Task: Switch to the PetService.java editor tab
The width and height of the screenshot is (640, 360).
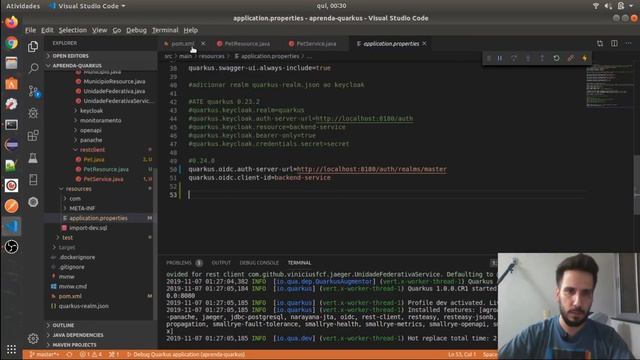Action: coord(316,44)
